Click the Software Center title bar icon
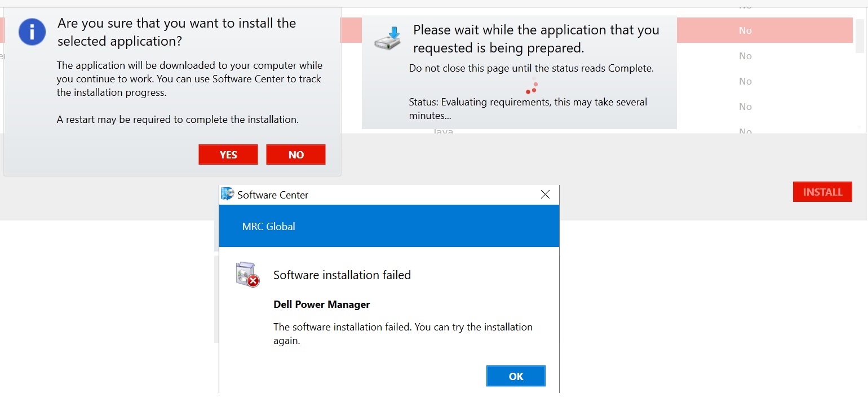This screenshot has height=397, width=868. 227,194
